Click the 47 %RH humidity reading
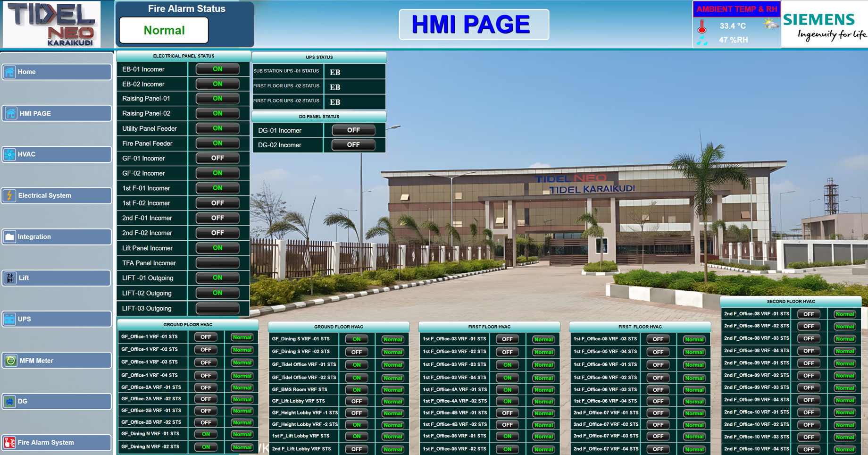The image size is (868, 455). pyautogui.click(x=733, y=40)
